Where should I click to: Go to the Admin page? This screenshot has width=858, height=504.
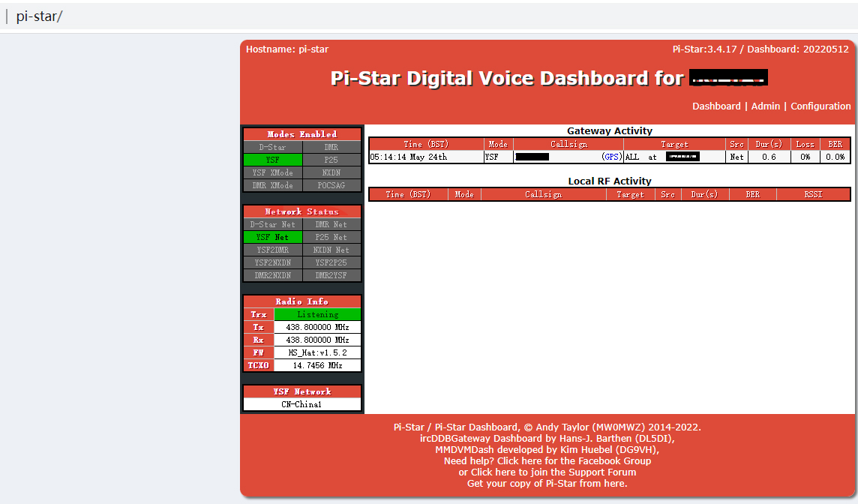point(765,106)
